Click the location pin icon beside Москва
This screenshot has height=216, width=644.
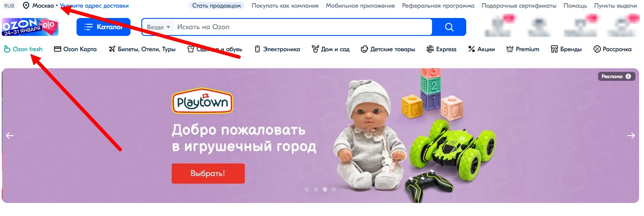(26, 6)
